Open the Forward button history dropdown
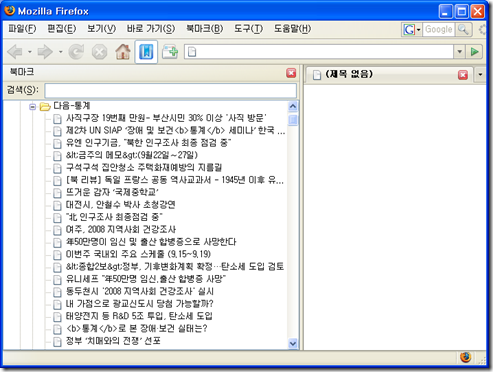This screenshot has width=493, height=372. (x=60, y=52)
